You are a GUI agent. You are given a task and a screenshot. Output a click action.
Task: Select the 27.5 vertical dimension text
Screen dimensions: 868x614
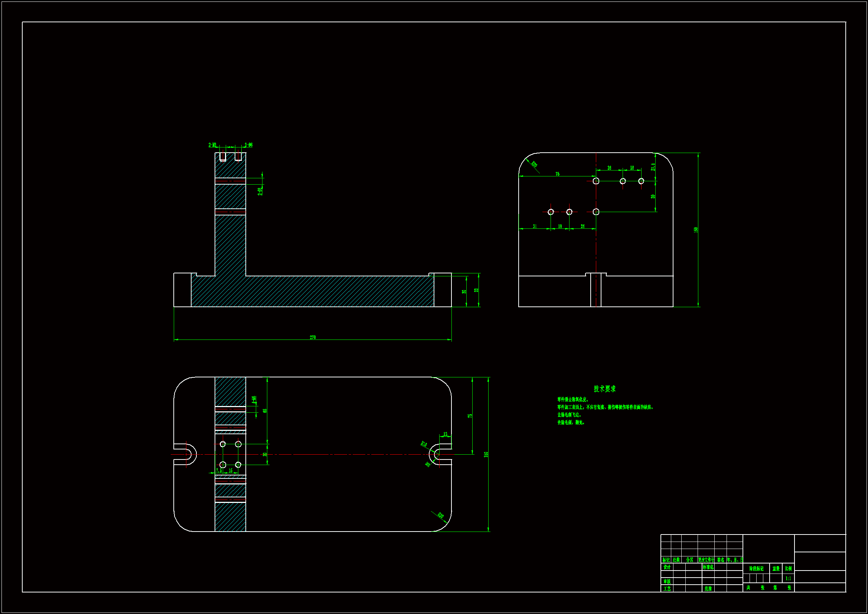pos(653,167)
